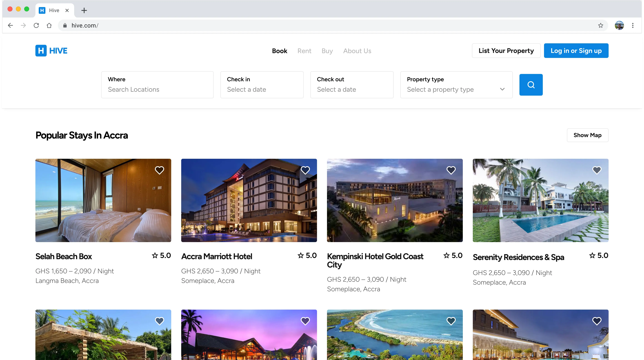Focus the Where search locations field
This screenshot has height=360, width=644.
tap(157, 85)
